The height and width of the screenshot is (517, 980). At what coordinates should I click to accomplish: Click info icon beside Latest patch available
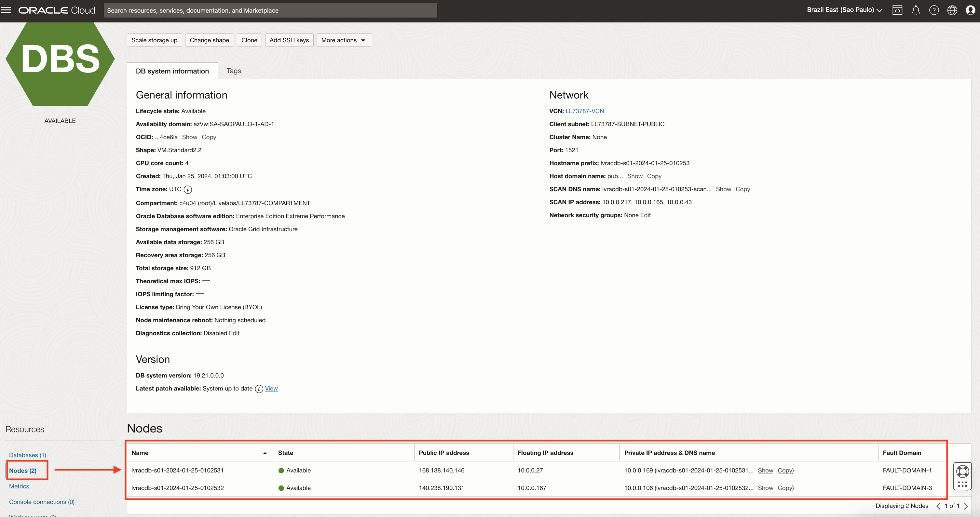click(259, 389)
